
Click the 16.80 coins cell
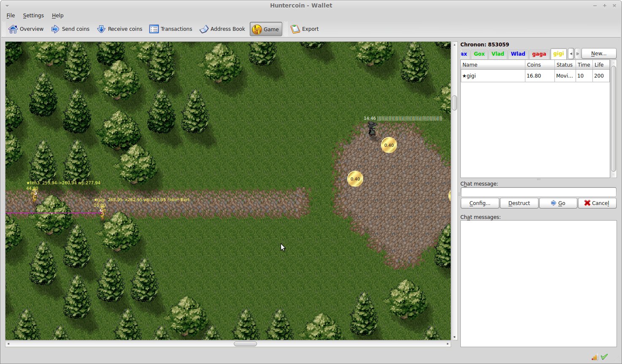tap(540, 76)
